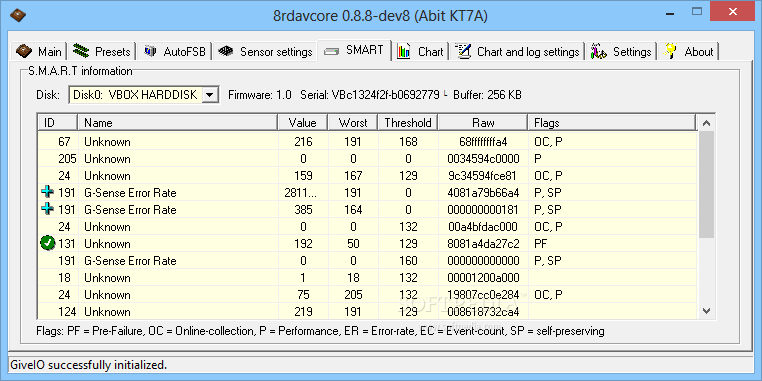762x381 pixels.
Task: Click plus icon on G-Sense row with raw 4081a79b66a4
Action: click(x=47, y=192)
